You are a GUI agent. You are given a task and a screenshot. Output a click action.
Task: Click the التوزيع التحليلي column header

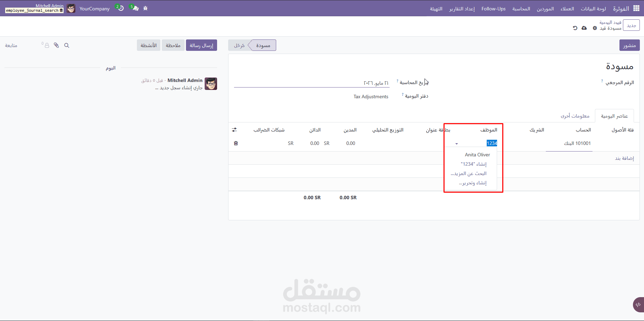click(x=388, y=130)
